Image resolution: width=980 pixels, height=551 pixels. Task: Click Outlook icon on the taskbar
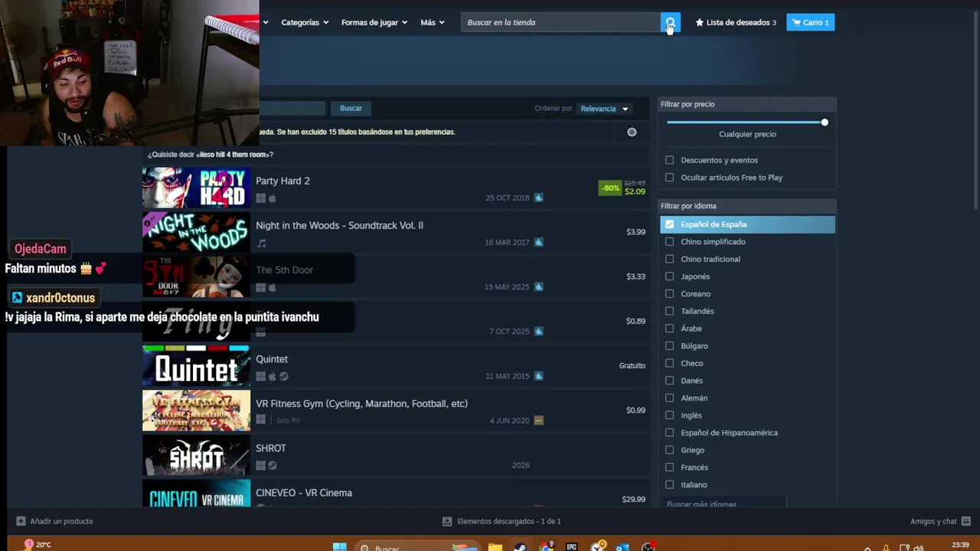pyautogui.click(x=622, y=546)
